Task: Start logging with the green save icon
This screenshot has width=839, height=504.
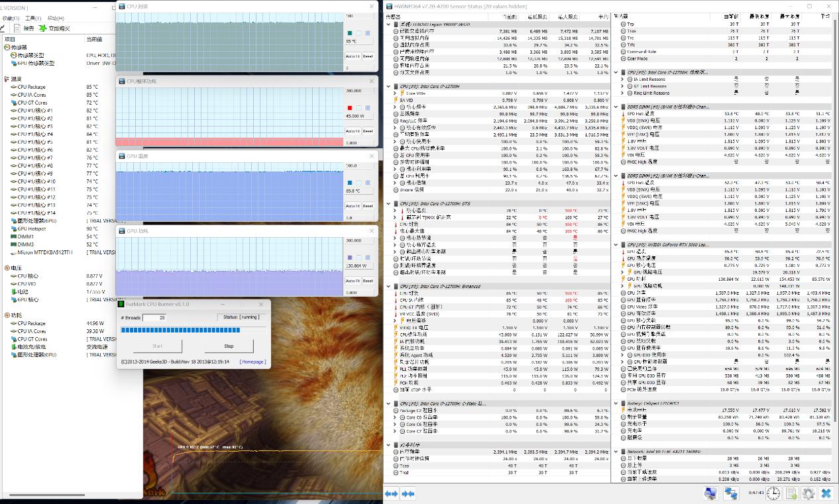Action: pyautogui.click(x=791, y=493)
